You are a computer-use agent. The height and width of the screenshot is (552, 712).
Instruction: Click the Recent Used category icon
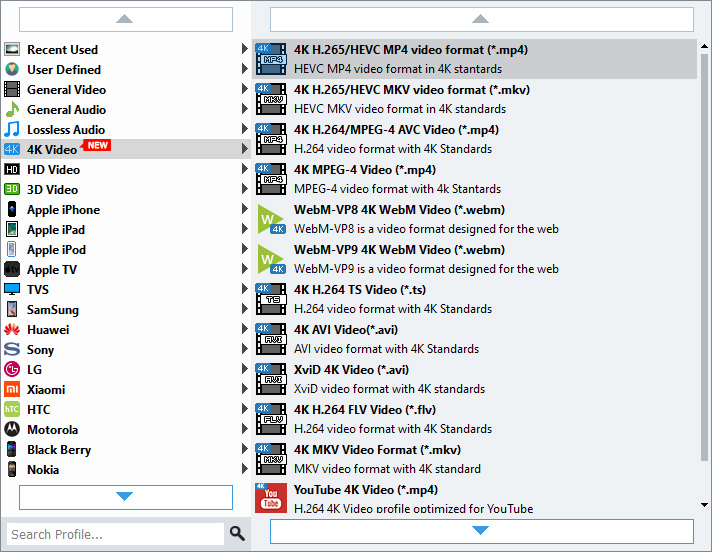tap(12, 49)
